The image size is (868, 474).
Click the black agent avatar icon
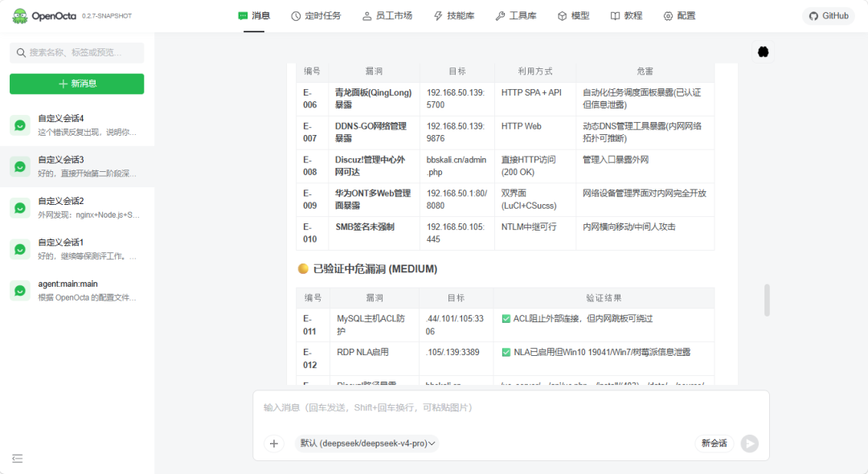point(764,52)
